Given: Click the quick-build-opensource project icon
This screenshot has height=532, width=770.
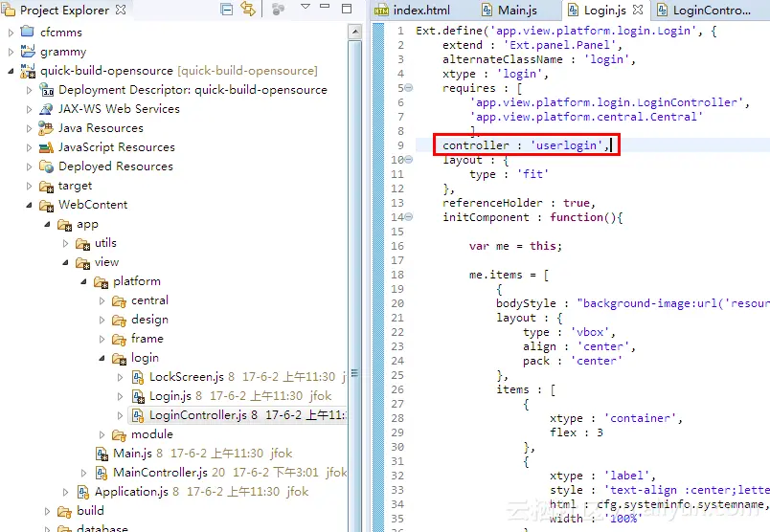Looking at the screenshot, I should 28,71.
